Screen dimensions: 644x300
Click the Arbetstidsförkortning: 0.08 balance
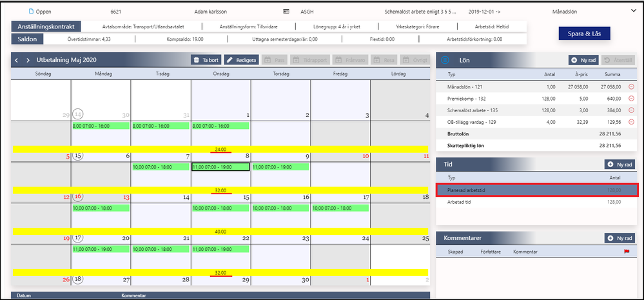(x=474, y=39)
